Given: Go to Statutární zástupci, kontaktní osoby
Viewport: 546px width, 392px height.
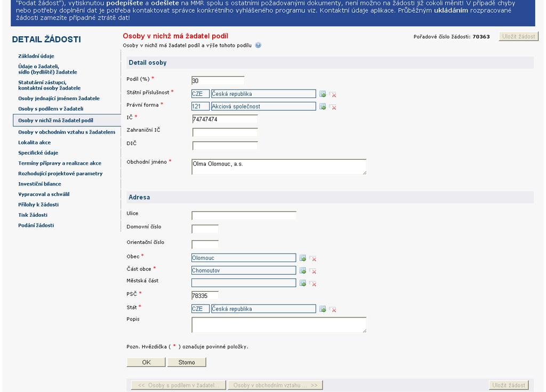Looking at the screenshot, I should click(50, 85).
